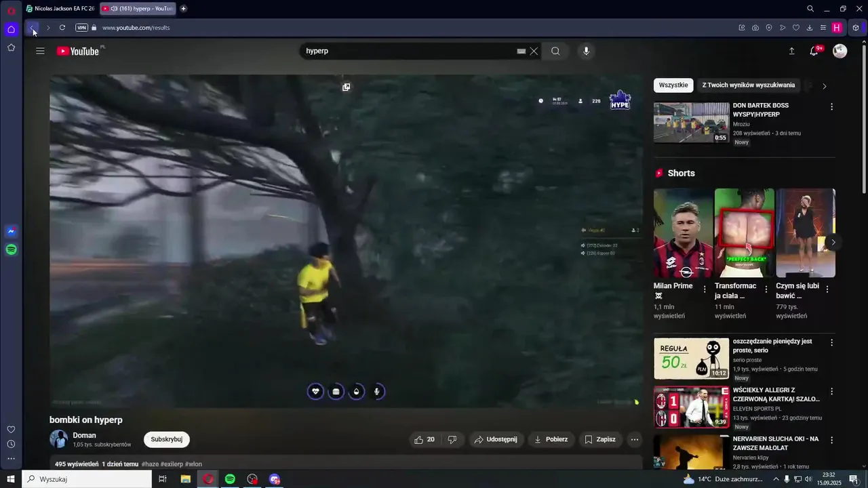Image resolution: width=868 pixels, height=488 pixels.
Task: Open Opera pinboard edit icon
Action: 742,28
